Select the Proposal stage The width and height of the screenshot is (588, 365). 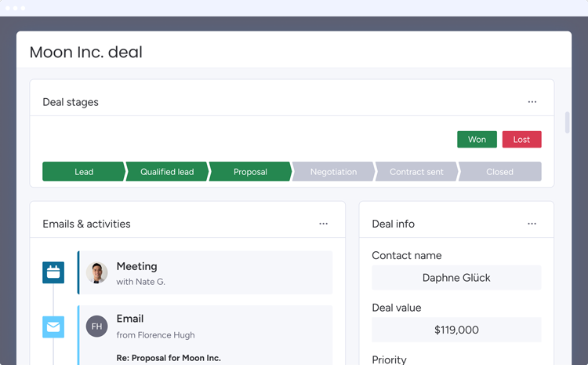(250, 172)
